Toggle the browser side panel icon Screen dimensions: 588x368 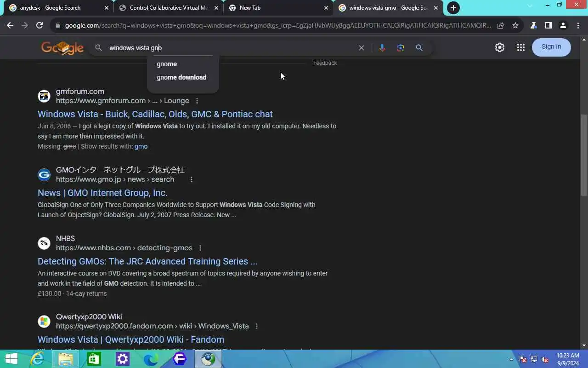click(548, 26)
